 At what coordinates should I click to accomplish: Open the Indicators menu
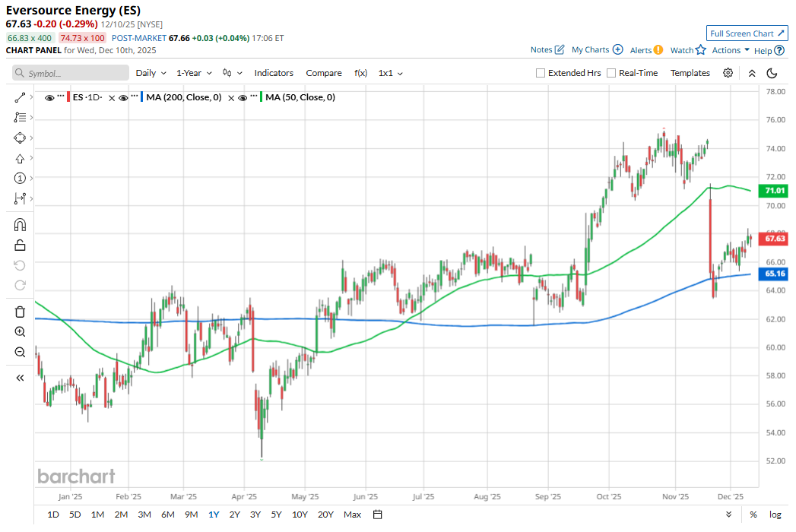[274, 73]
